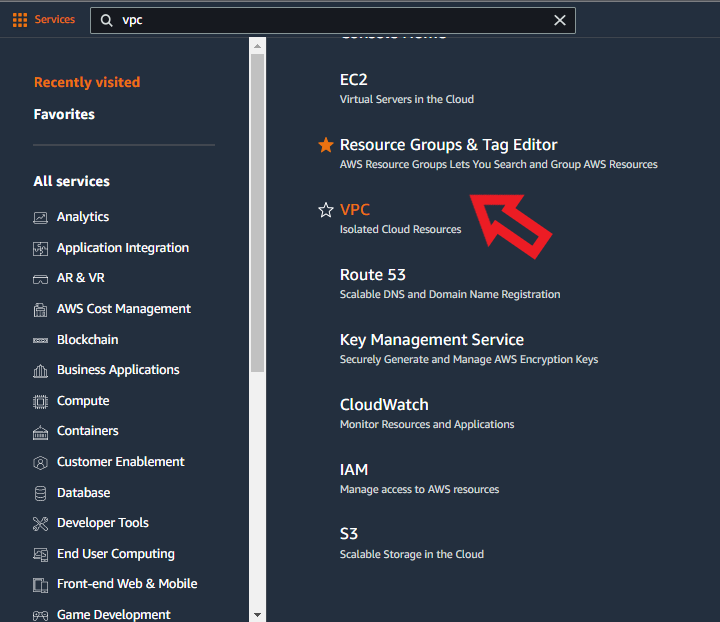Click the Developer Tools icon
The image size is (720, 622).
click(41, 523)
